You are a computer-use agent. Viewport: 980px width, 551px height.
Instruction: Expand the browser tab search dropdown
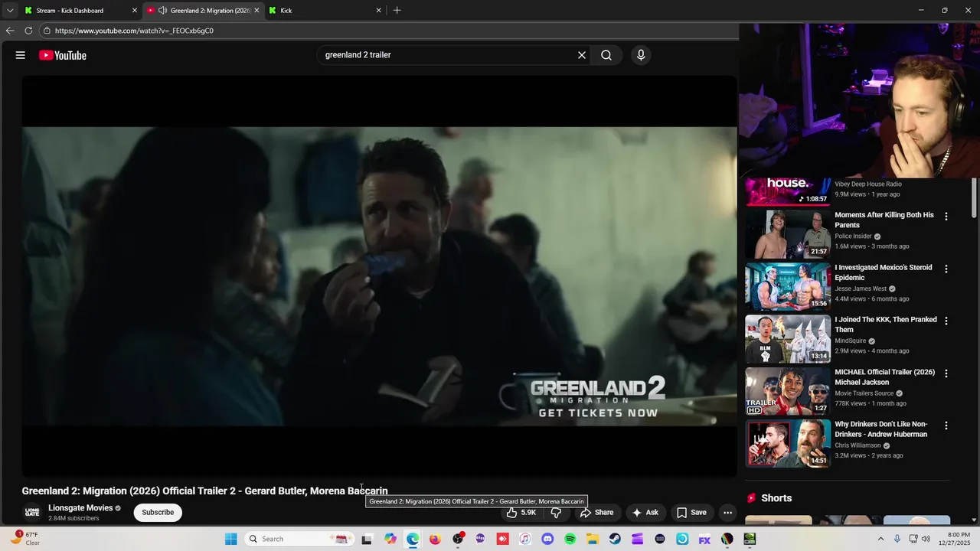tap(10, 11)
